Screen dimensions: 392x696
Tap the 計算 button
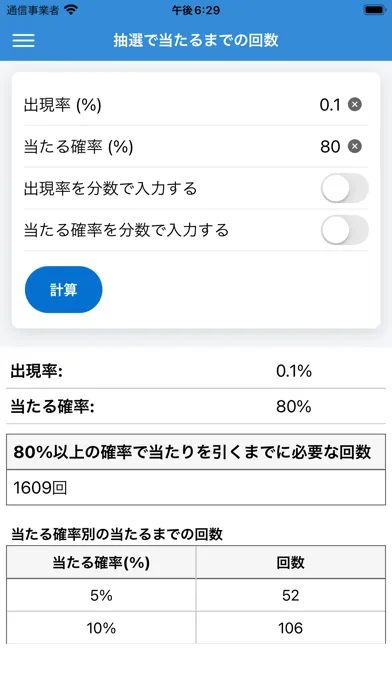tap(63, 289)
